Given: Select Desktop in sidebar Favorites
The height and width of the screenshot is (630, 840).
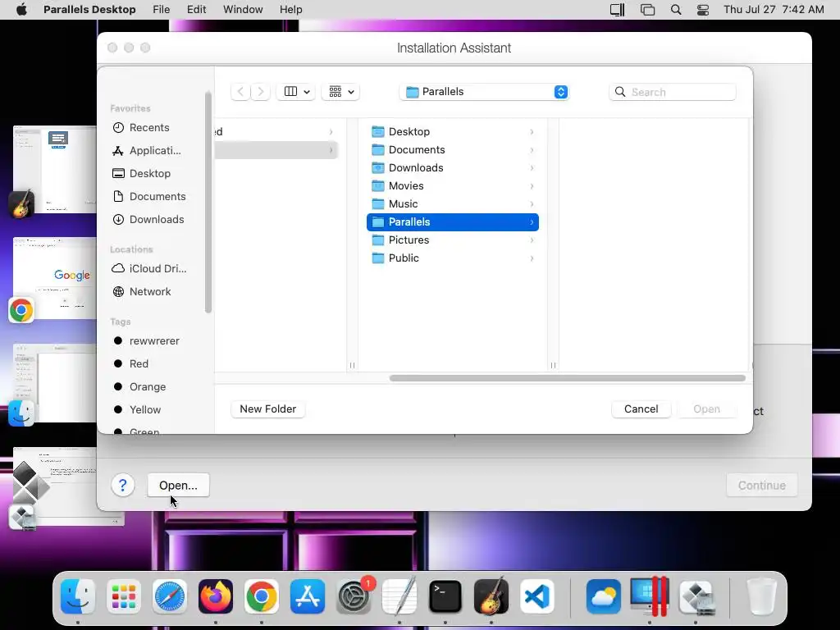Looking at the screenshot, I should (149, 174).
